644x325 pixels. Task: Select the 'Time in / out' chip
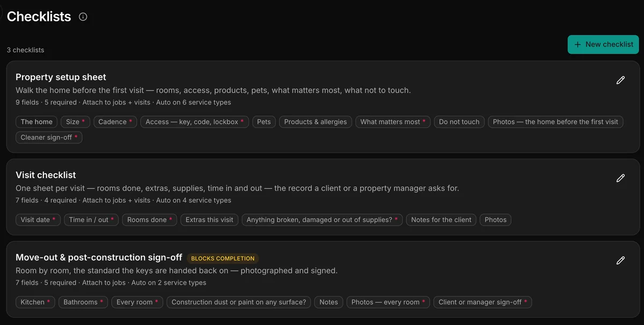(91, 219)
